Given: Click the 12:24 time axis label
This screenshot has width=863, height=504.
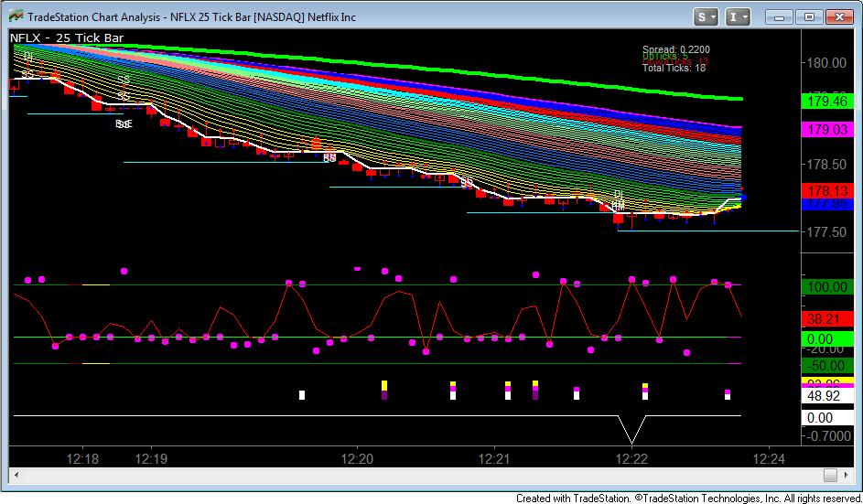Looking at the screenshot, I should 769,459.
